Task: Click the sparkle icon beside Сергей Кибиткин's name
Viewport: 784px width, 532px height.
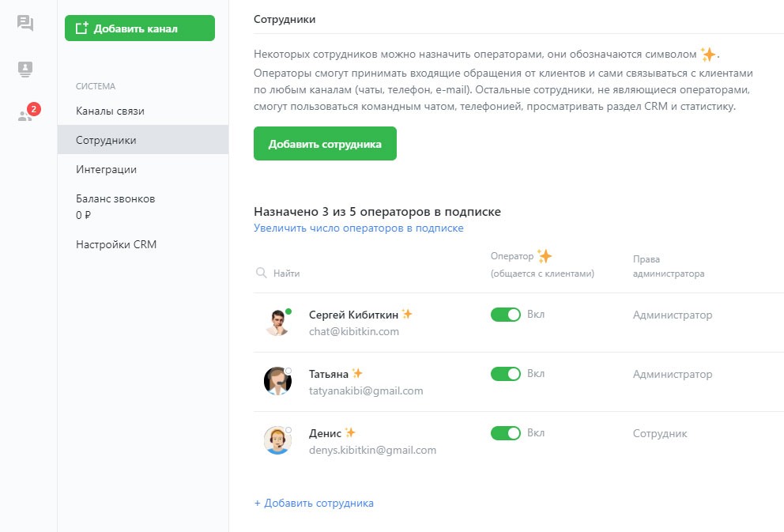Action: tap(407, 314)
